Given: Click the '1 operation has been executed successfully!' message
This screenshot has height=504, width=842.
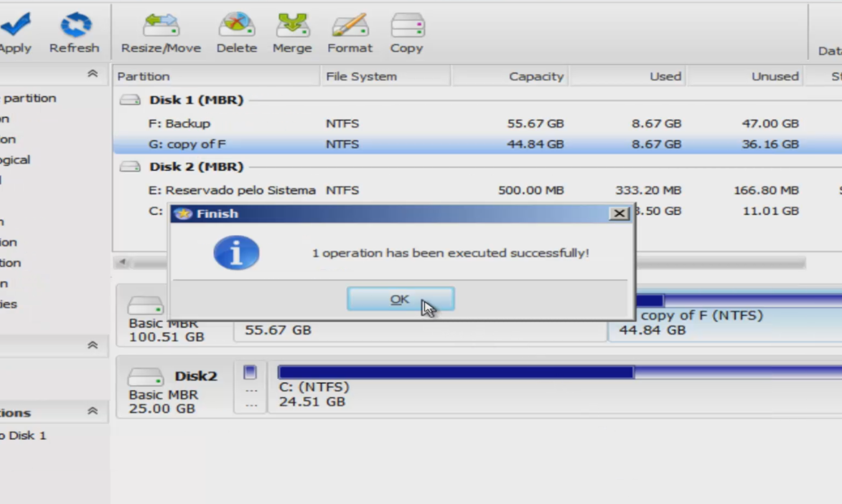Looking at the screenshot, I should pyautogui.click(x=451, y=253).
